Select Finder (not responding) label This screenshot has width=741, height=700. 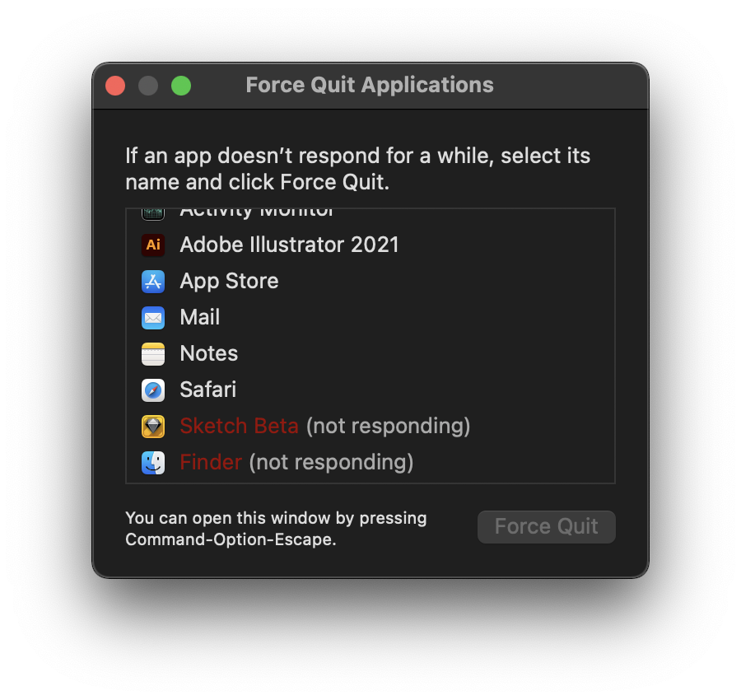[x=296, y=463]
